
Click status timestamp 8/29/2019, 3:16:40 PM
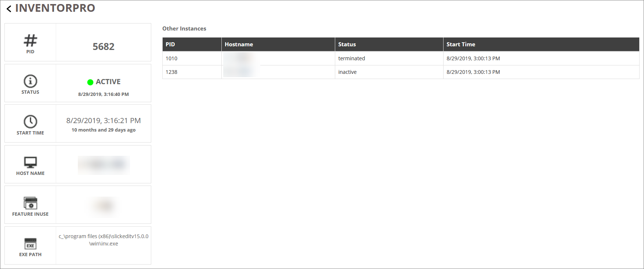(x=104, y=94)
